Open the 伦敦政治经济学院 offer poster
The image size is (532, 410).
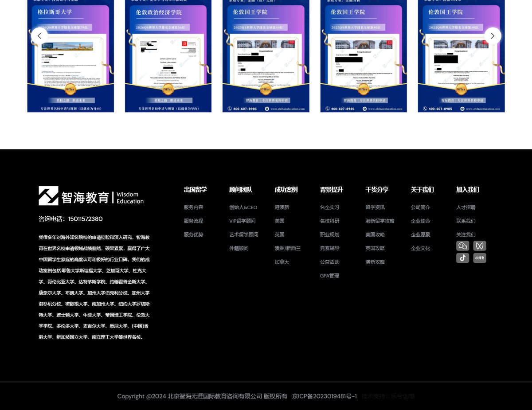pyautogui.click(x=168, y=56)
